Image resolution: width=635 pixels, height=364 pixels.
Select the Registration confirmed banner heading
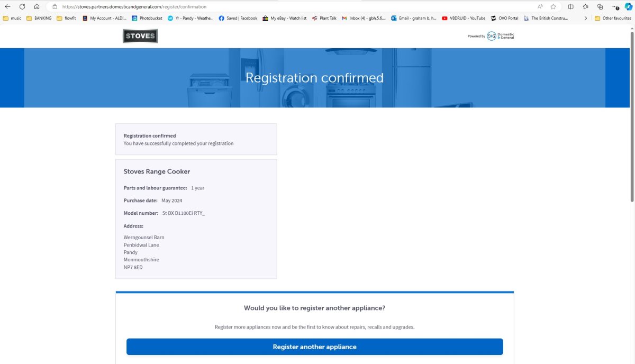(x=314, y=78)
